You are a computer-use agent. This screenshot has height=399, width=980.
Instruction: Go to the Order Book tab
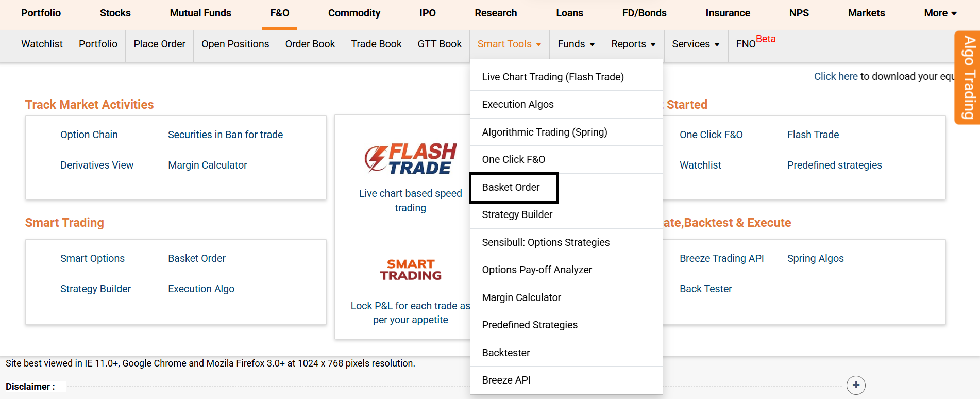(310, 44)
